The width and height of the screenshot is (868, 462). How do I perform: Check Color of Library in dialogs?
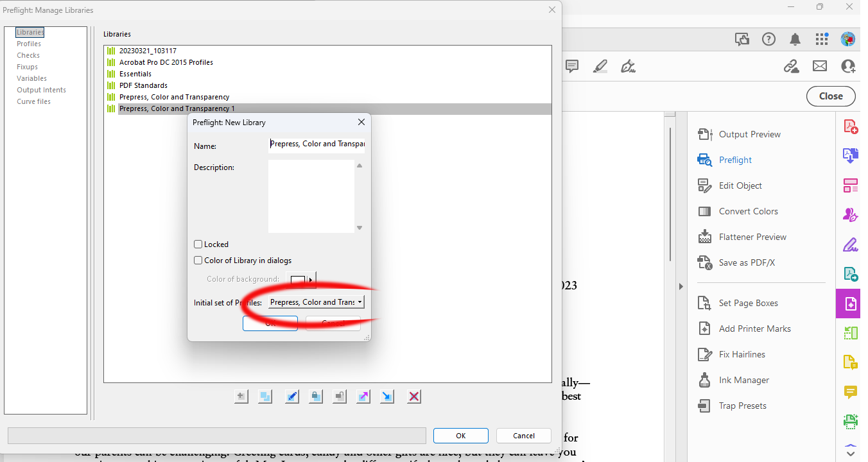tap(198, 260)
